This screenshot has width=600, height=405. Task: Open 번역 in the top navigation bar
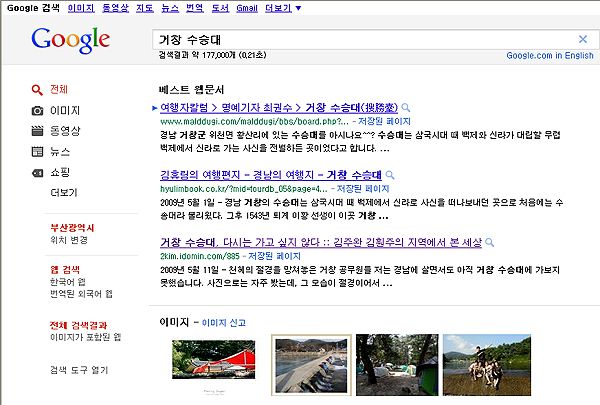pyautogui.click(x=194, y=8)
